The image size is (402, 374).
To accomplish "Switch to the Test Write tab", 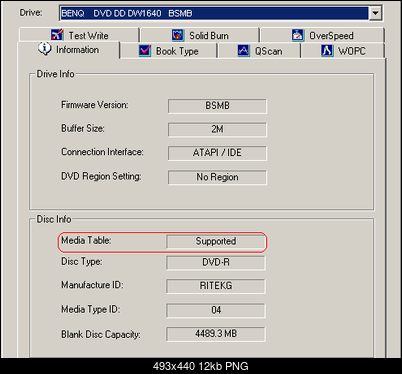I will [x=79, y=35].
